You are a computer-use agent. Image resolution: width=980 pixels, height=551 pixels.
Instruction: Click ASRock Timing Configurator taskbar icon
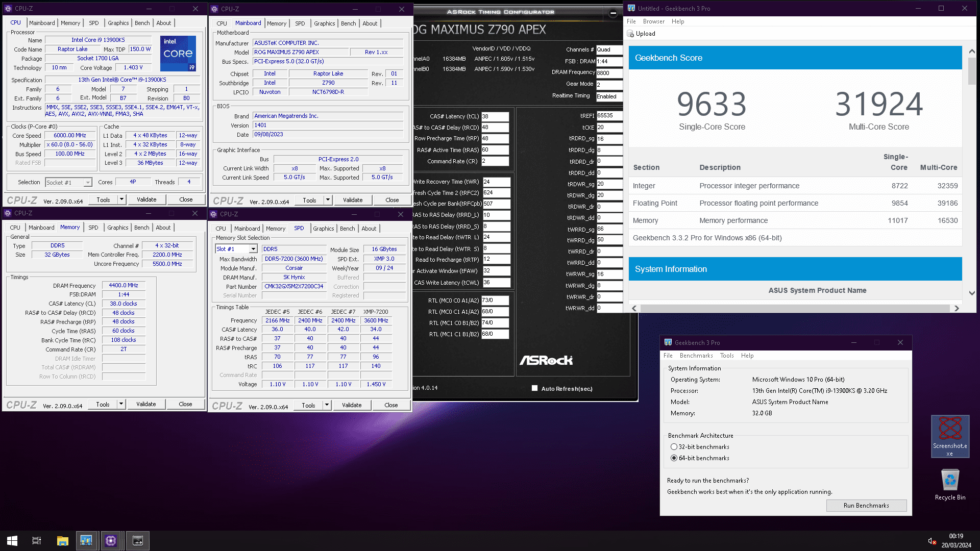click(x=138, y=541)
